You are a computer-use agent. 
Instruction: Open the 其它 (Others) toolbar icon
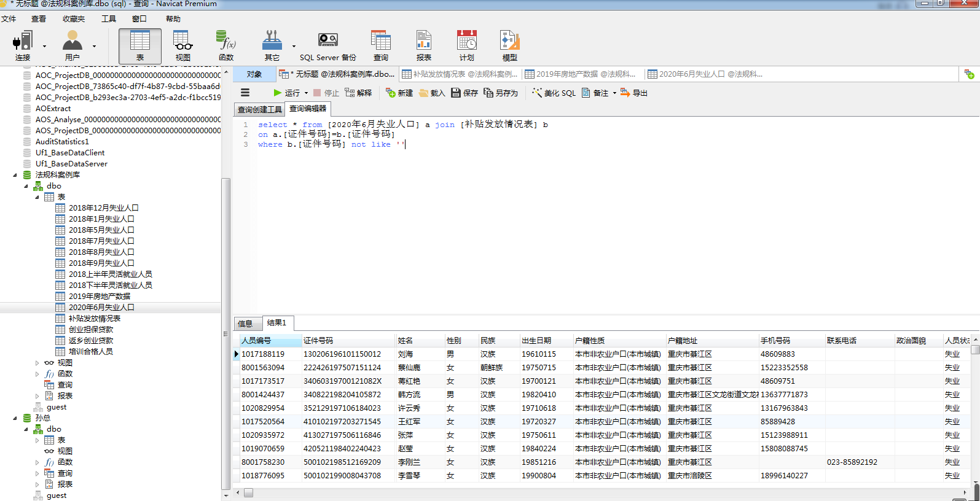[272, 46]
